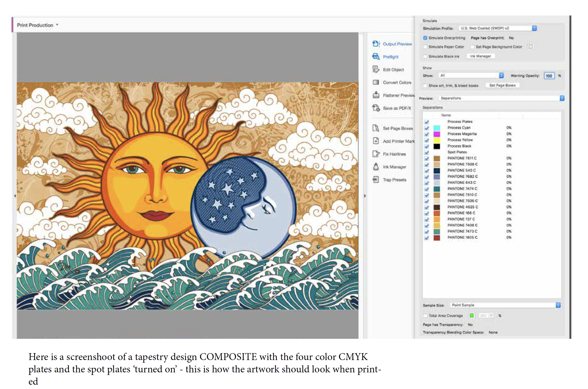Open Flattener Preview icon
Image resolution: width=588 pixels, height=389 pixels.
coord(376,95)
